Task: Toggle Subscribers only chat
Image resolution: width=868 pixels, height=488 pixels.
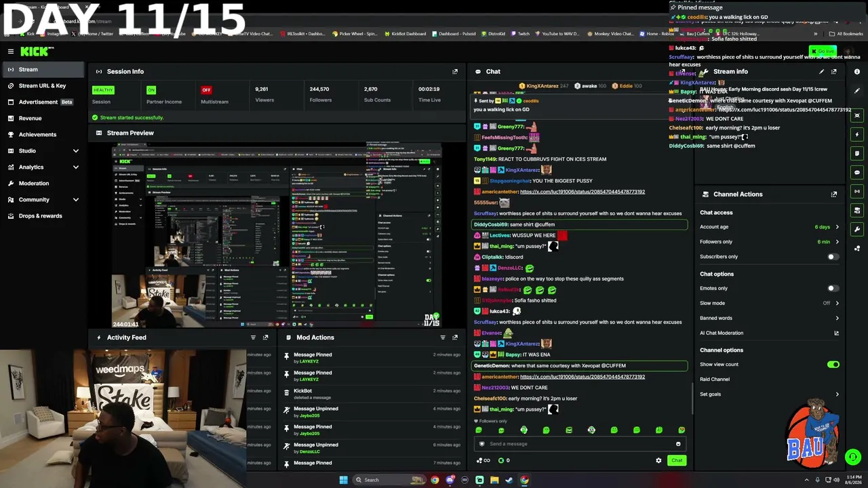Action: pyautogui.click(x=833, y=257)
